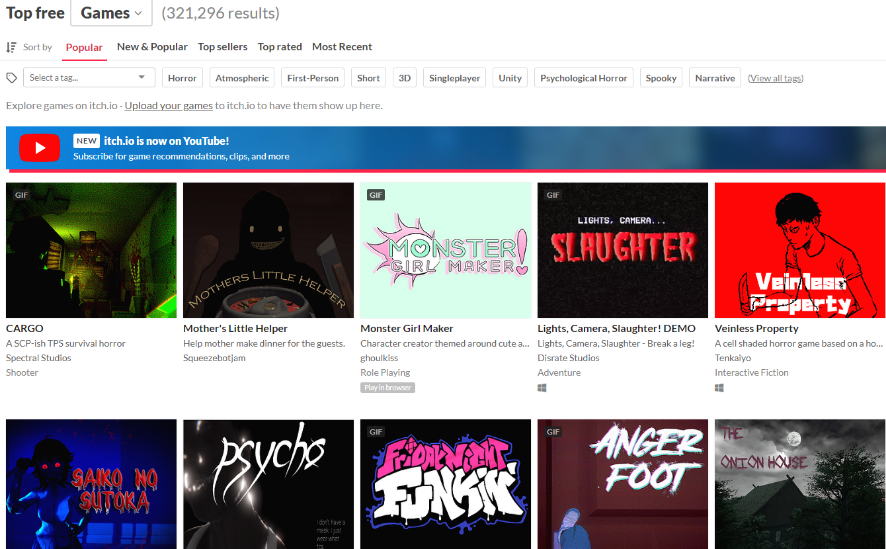Filter by the Short tag
Screen dimensions: 886x549
[x=368, y=78]
